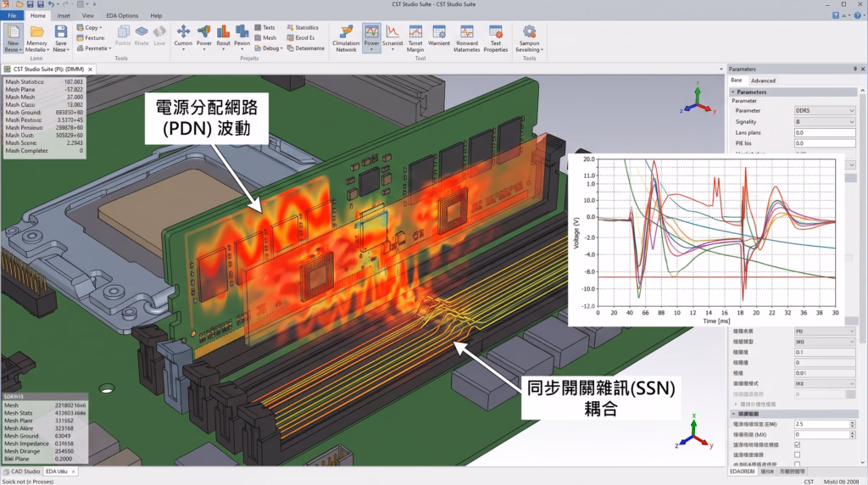
Task: Select the EDADRDM bottom panel tab
Action: pos(743,471)
